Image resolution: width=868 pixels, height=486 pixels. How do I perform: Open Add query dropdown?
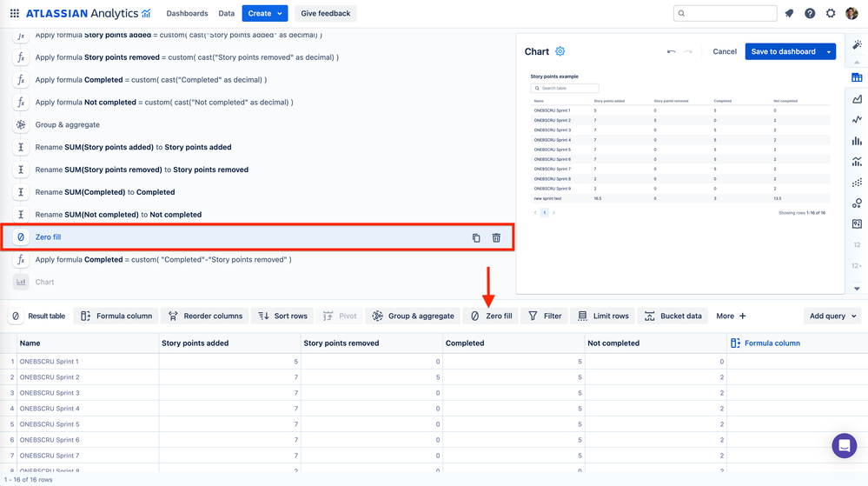[x=832, y=316]
